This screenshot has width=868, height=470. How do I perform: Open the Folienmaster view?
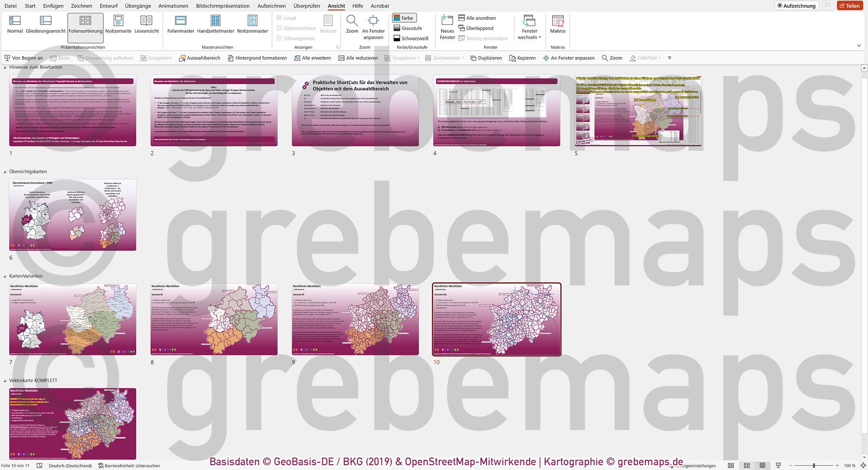coord(180,25)
